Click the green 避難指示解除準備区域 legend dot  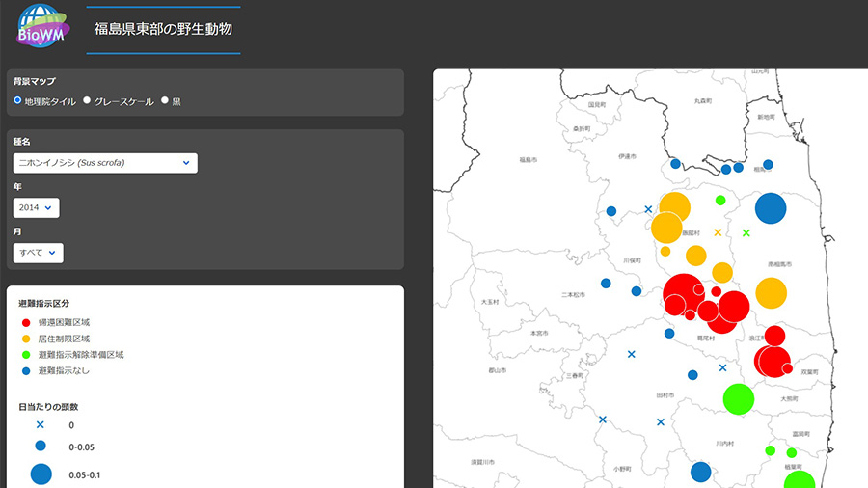click(25, 355)
